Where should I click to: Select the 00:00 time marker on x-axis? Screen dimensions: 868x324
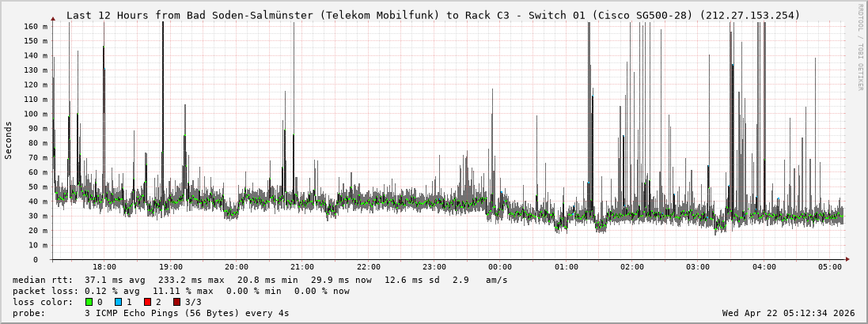(500, 268)
